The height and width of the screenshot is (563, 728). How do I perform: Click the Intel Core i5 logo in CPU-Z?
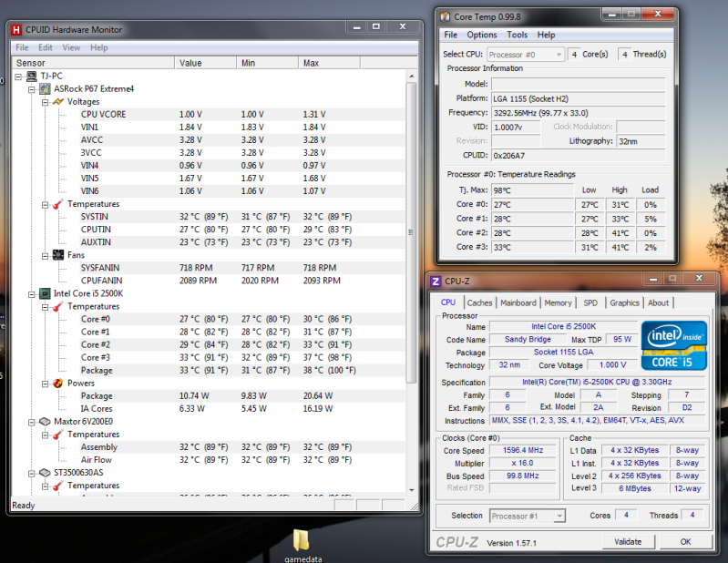click(x=674, y=346)
